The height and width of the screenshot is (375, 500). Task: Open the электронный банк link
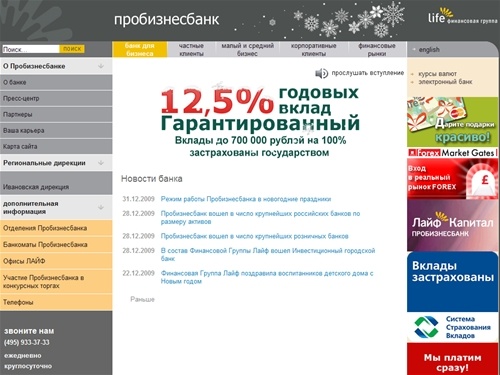[445, 82]
